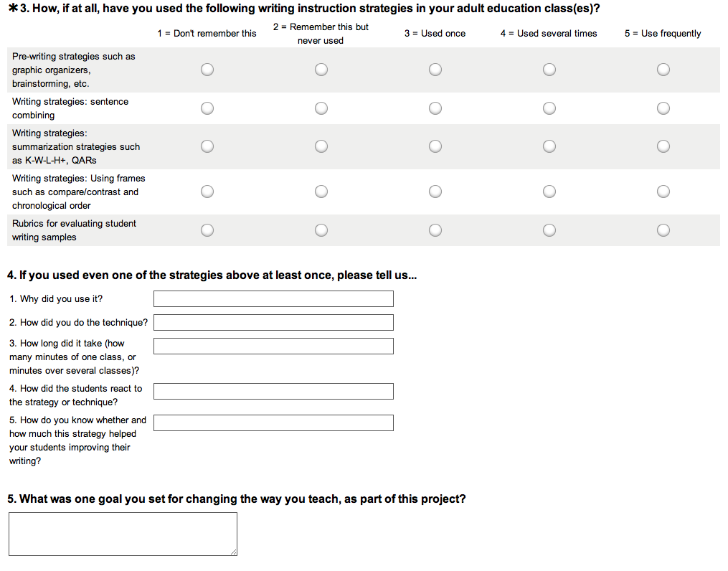Select 'Don't remember this' for pre-writing strategies
The height and width of the screenshot is (571, 728).
click(x=207, y=70)
